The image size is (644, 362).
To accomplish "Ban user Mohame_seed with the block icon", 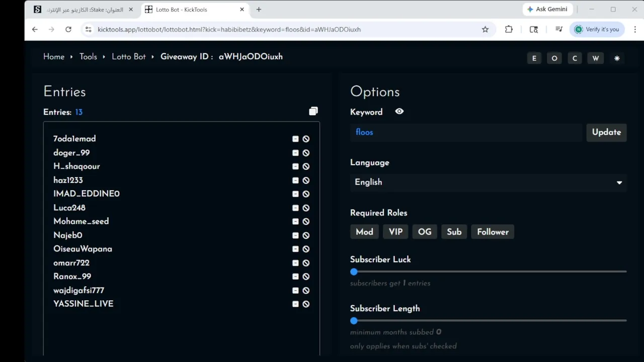I will click(x=306, y=221).
